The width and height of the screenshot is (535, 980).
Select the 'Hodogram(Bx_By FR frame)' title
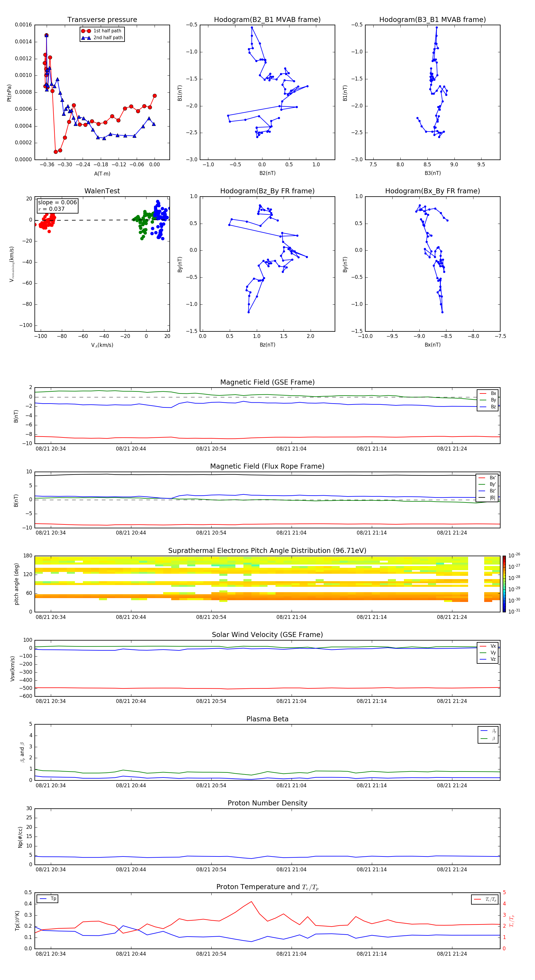pyautogui.click(x=432, y=191)
